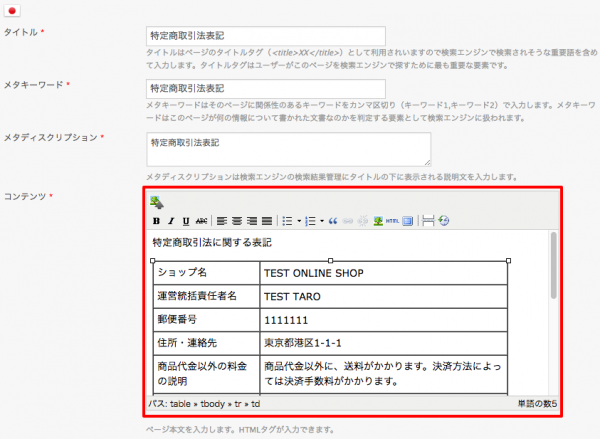Open the bullet list style dropdown arrow
Screen dimensions: 600x439
299,220
